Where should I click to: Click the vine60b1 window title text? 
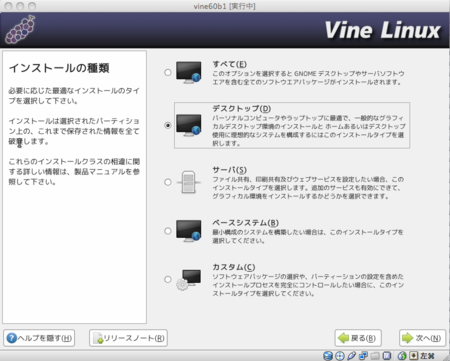click(224, 6)
